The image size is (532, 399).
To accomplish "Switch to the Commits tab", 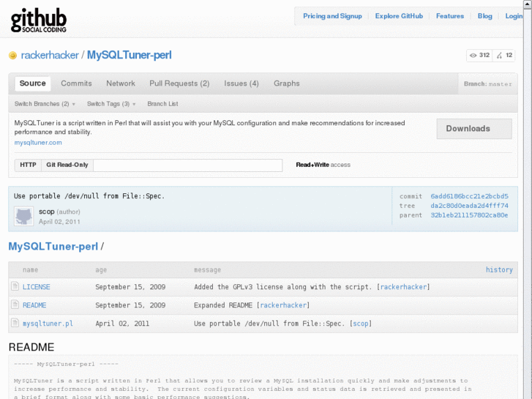I will coord(76,83).
